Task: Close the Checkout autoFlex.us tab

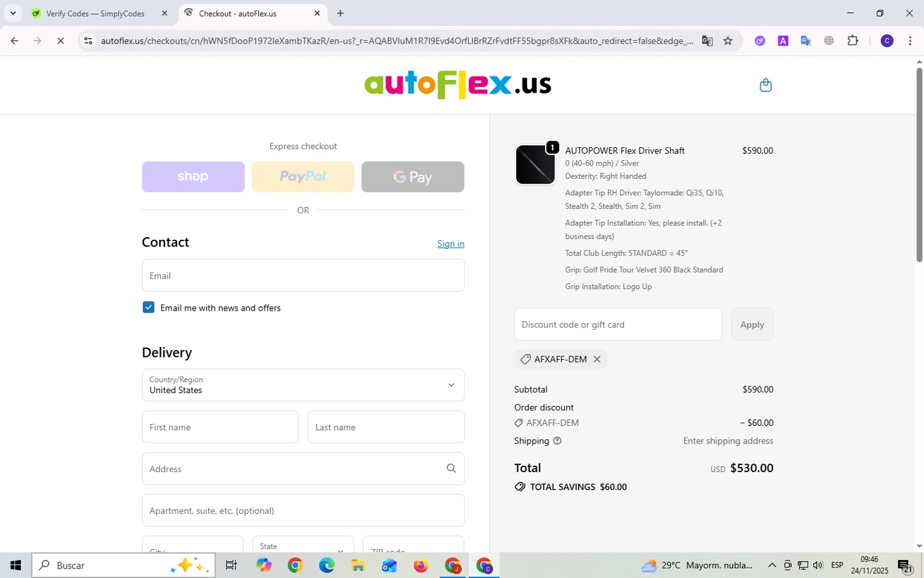Action: tap(317, 13)
